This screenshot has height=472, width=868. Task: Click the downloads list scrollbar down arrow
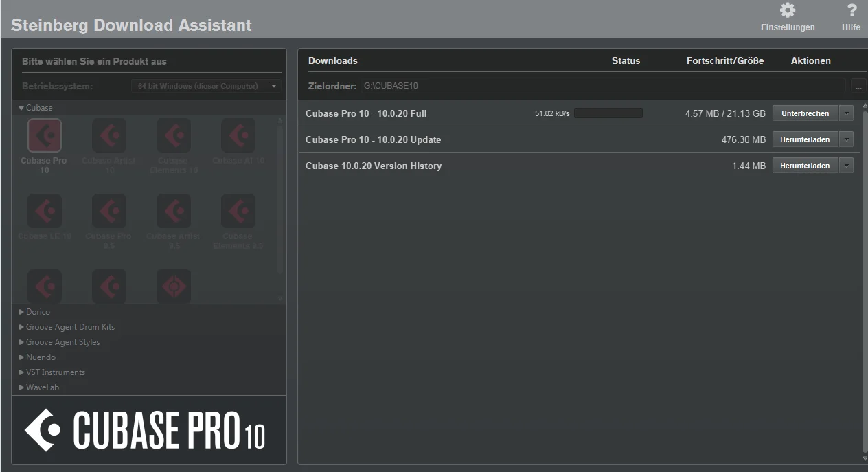(x=865, y=458)
